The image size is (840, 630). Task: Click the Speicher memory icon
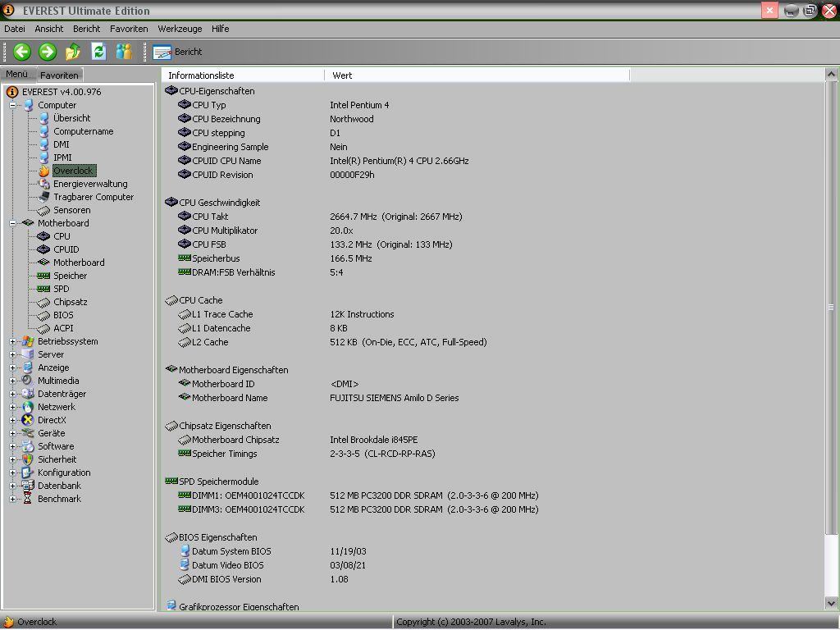pyautogui.click(x=43, y=276)
